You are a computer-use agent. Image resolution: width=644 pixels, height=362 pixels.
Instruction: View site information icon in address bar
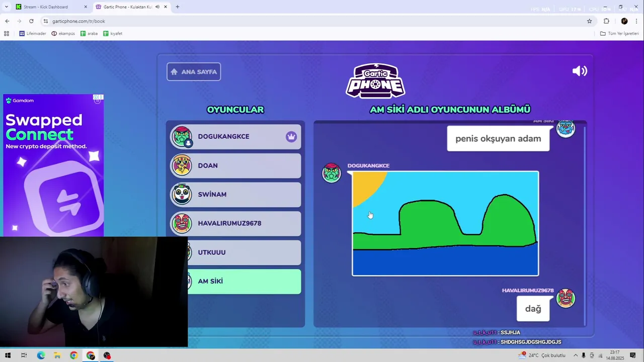(46, 21)
